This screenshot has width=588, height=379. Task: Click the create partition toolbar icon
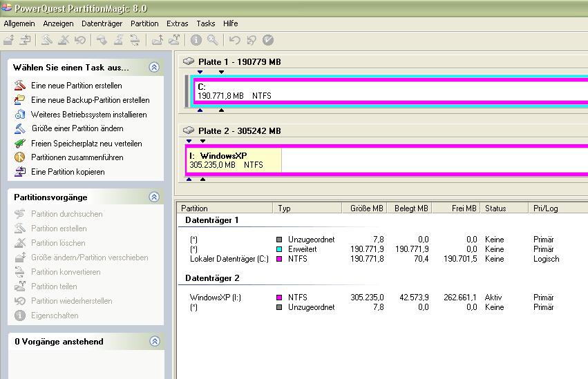pyautogui.click(x=46, y=40)
